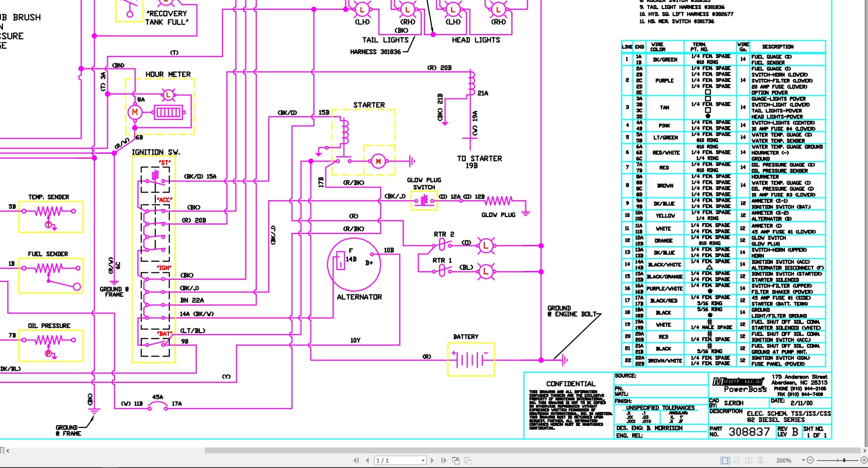Open the zoom percentage dropdown
This screenshot has height=468, width=868.
coord(803,460)
